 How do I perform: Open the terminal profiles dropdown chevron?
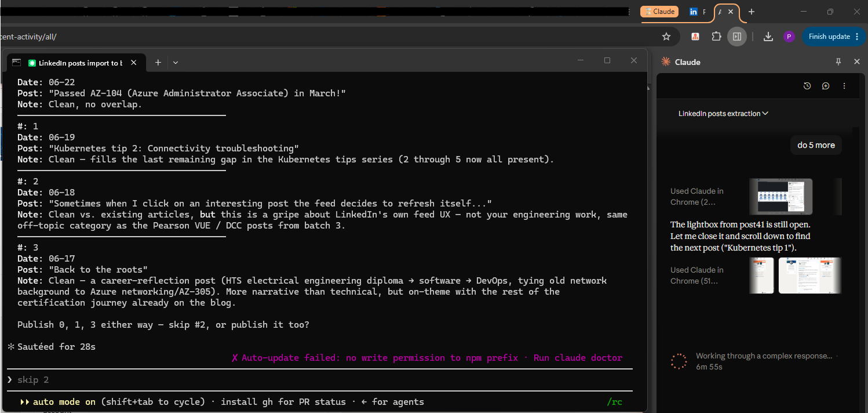pyautogui.click(x=176, y=63)
